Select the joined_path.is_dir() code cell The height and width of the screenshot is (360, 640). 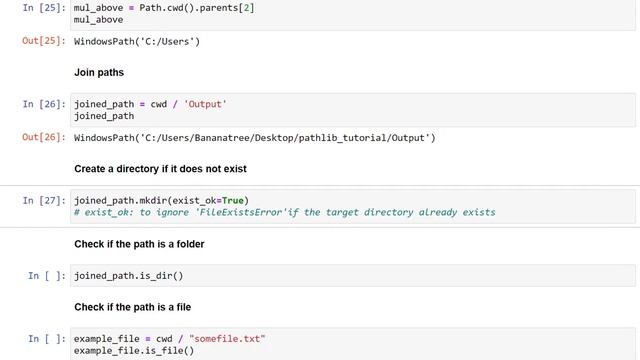click(x=353, y=276)
